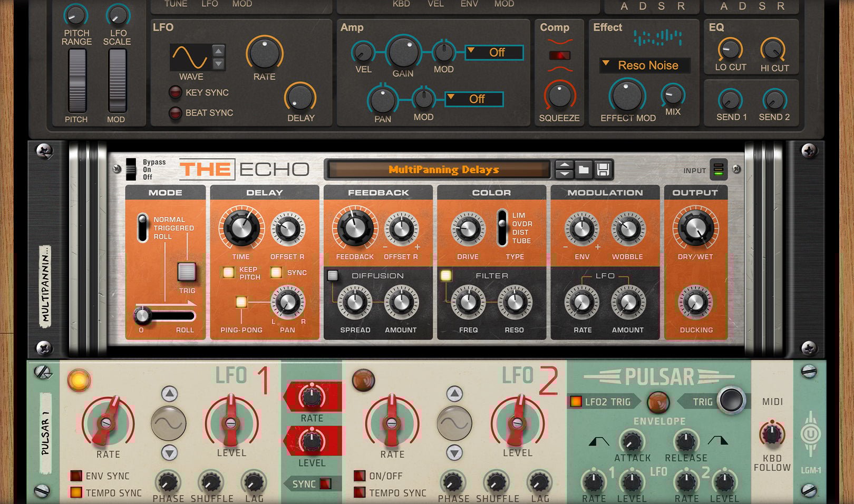Viewport: 854px width, 504px height.
Task: Click LFO 1 waveform up arrow
Action: coord(169,394)
